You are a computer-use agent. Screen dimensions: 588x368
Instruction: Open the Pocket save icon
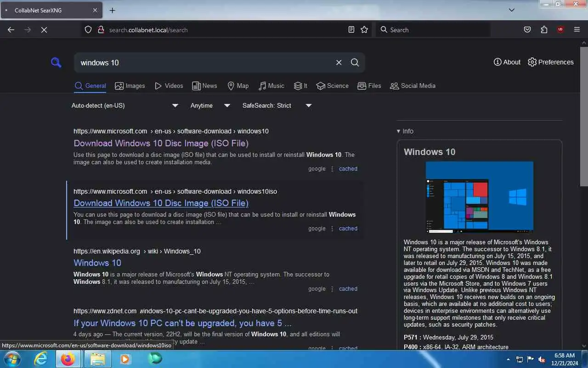(x=527, y=29)
